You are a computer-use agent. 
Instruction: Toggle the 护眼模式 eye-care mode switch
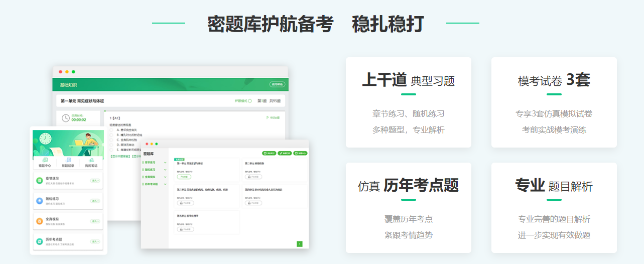pyautogui.click(x=249, y=101)
